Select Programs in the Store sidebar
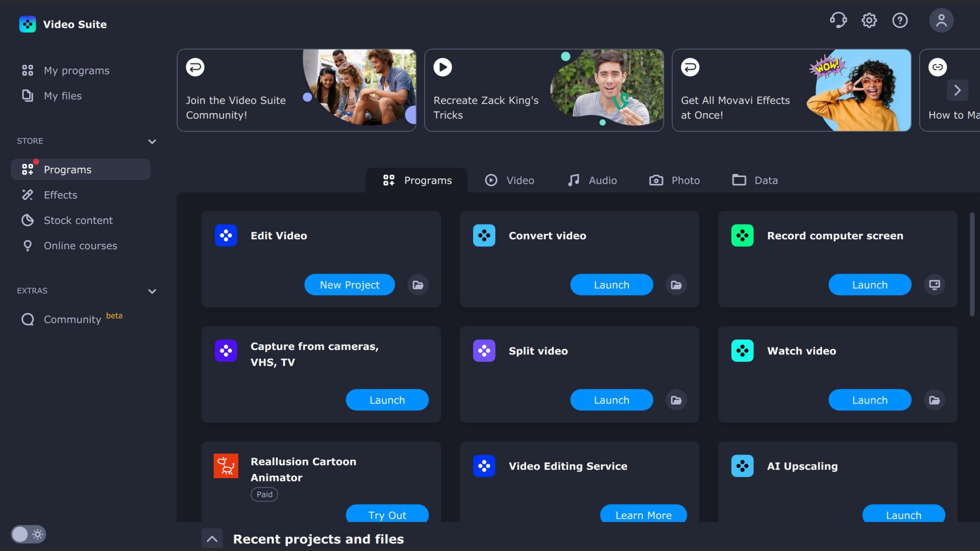The width and height of the screenshot is (980, 551). pyautogui.click(x=81, y=169)
